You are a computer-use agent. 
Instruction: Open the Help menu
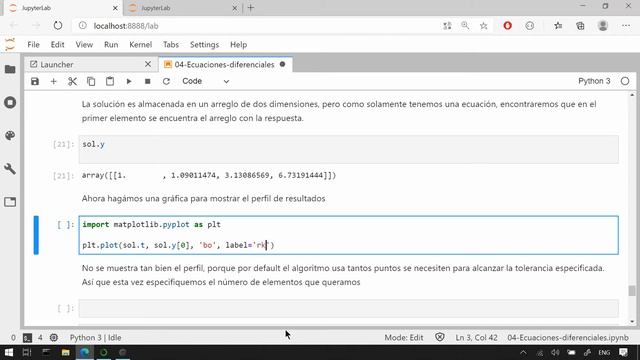click(238, 44)
